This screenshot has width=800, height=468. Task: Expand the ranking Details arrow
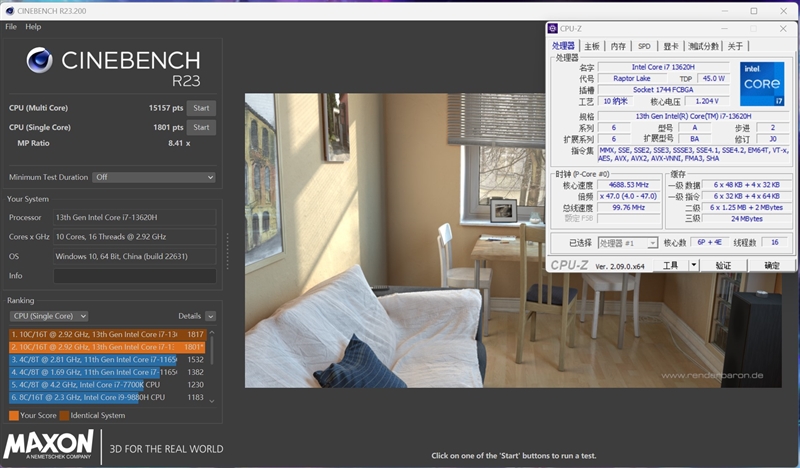[x=210, y=316]
